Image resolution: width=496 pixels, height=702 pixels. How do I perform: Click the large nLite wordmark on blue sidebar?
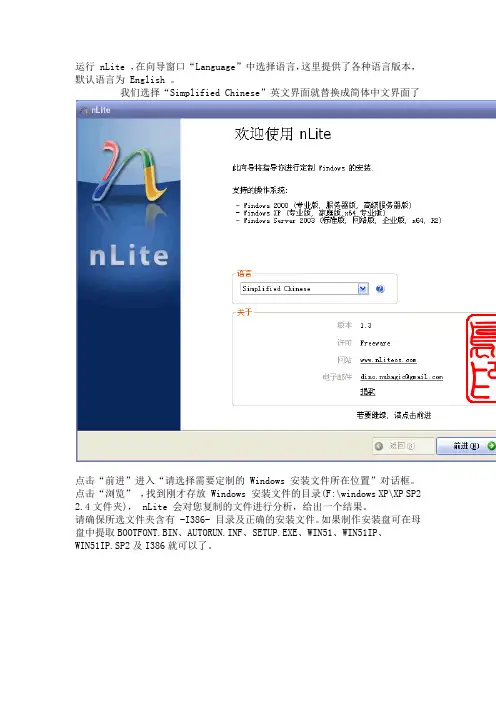tap(129, 256)
